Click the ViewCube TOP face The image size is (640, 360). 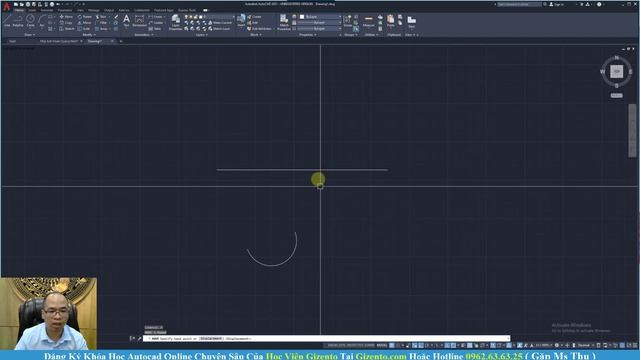[x=616, y=71]
